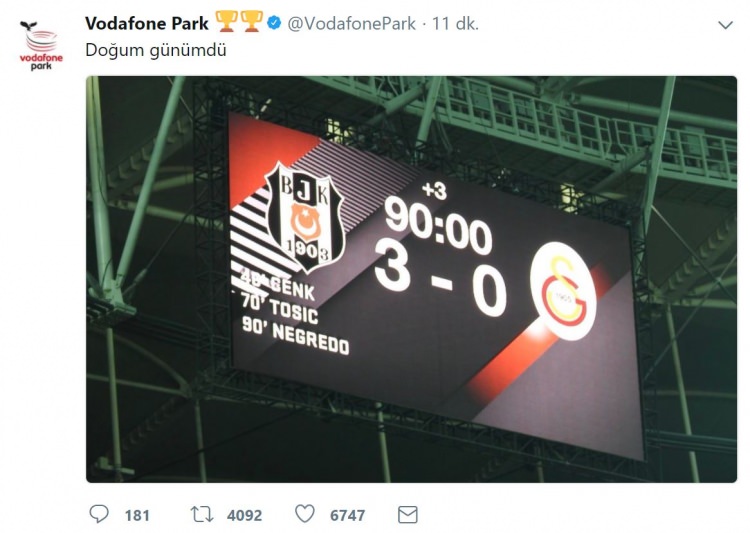750x533 pixels.
Task: Retweet this tweet using the arrows icon
Action: point(203,515)
